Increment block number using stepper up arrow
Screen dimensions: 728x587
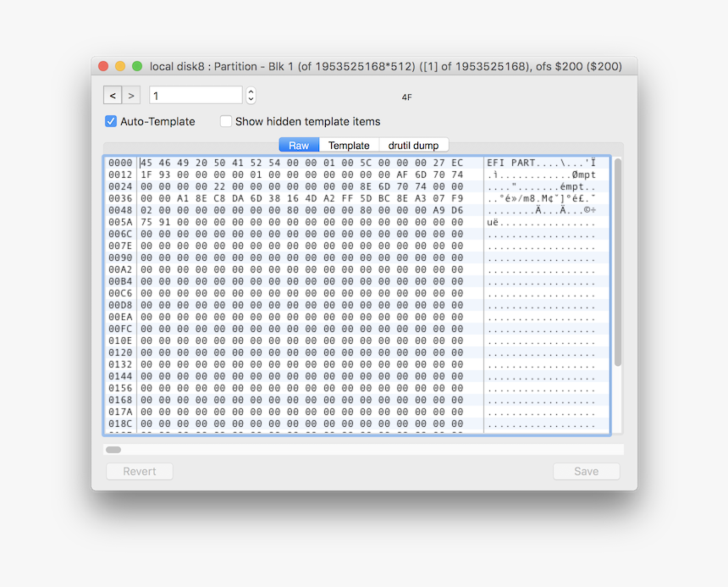click(250, 91)
